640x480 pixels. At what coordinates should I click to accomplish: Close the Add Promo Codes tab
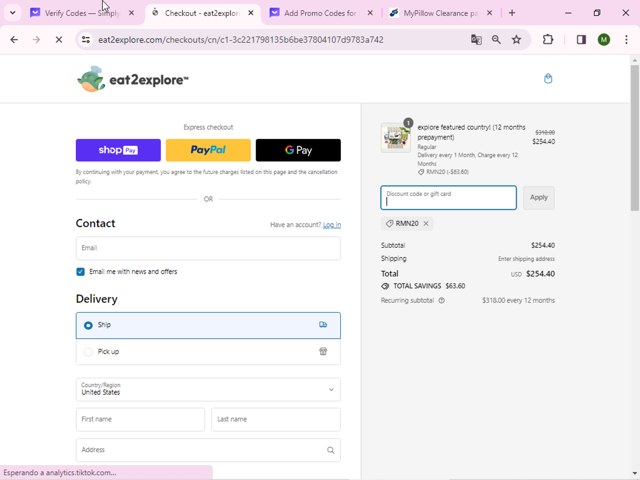[x=370, y=13]
